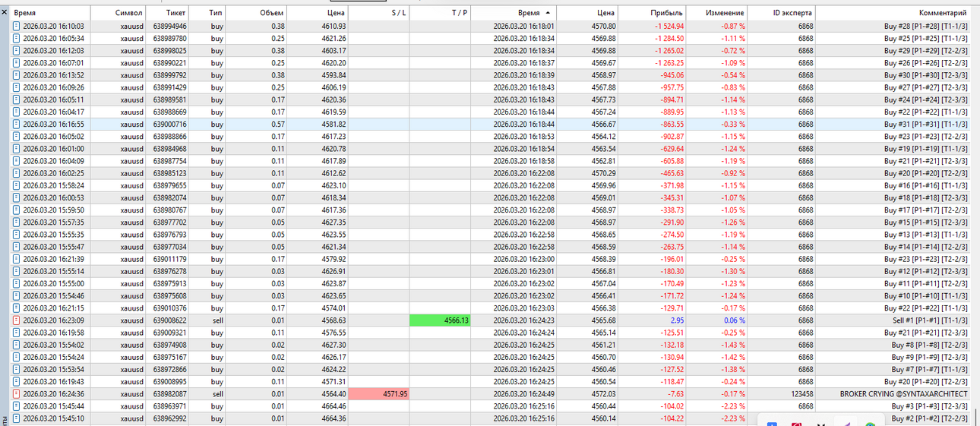Click the order icon on ticket 638989780 row
980x426 pixels.
[17, 38]
